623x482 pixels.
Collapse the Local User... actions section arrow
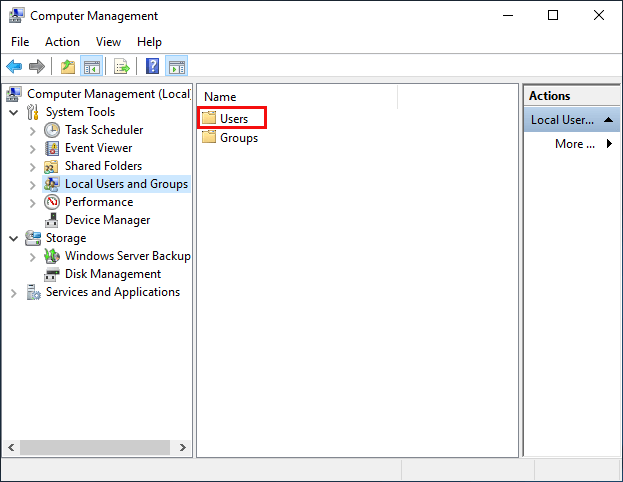coord(608,120)
